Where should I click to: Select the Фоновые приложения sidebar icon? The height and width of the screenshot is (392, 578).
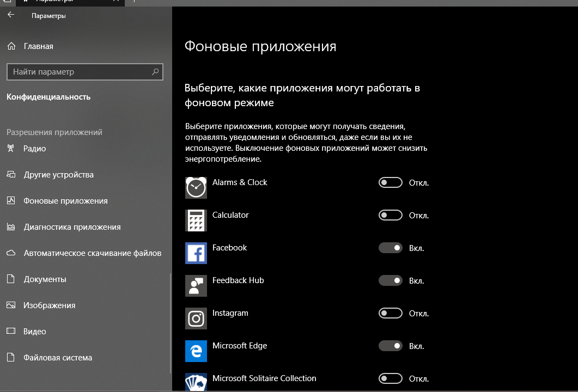tap(11, 200)
